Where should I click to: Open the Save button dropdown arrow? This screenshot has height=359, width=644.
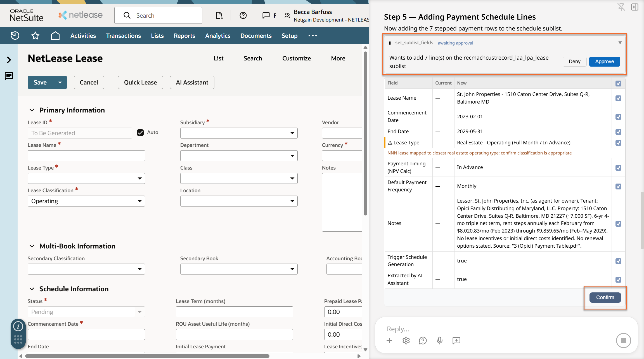click(x=60, y=82)
